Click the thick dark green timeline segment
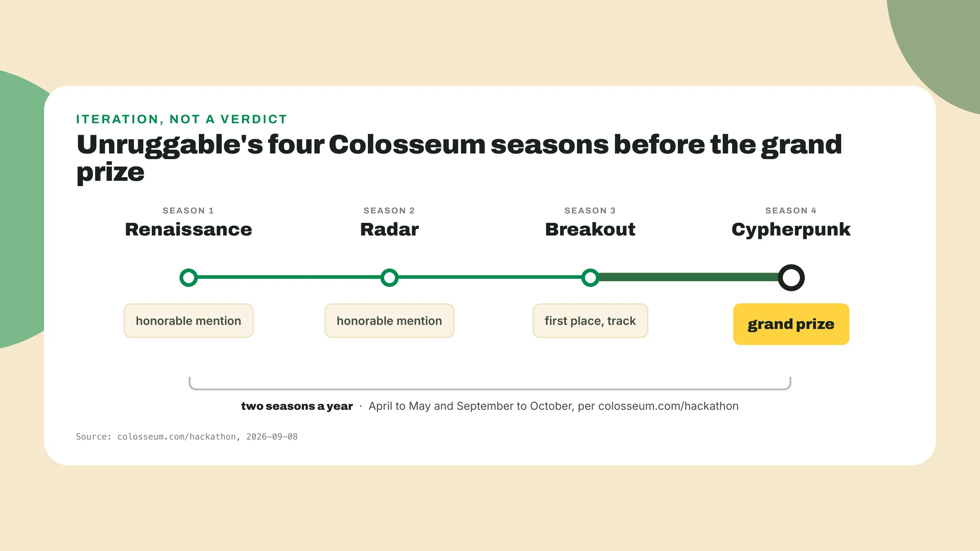Image resolution: width=980 pixels, height=551 pixels. pos(689,278)
